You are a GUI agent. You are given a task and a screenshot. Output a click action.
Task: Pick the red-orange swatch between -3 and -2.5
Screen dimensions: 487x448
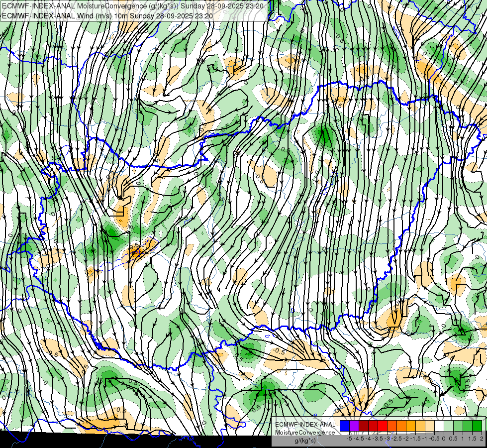click(392, 426)
